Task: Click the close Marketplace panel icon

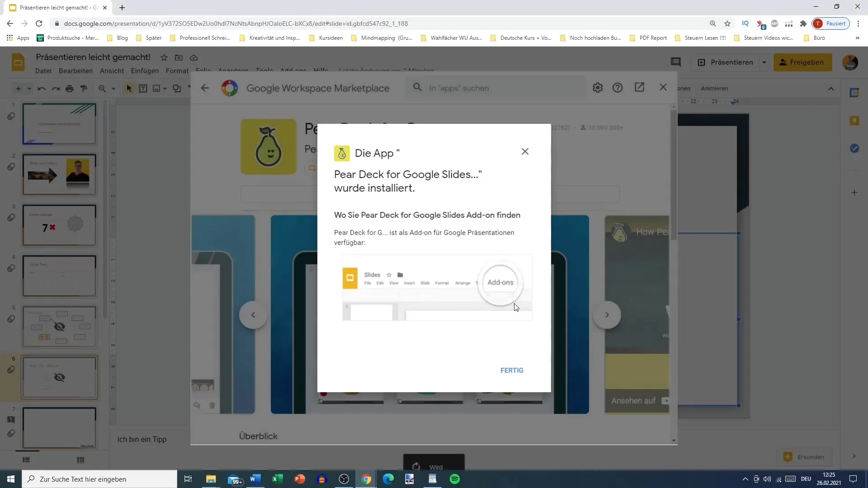Action: click(x=664, y=88)
